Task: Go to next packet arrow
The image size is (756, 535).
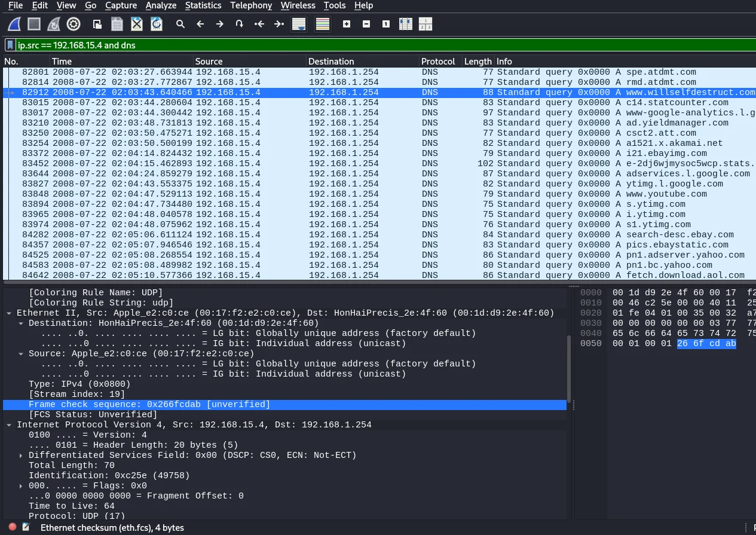Action: (220, 24)
